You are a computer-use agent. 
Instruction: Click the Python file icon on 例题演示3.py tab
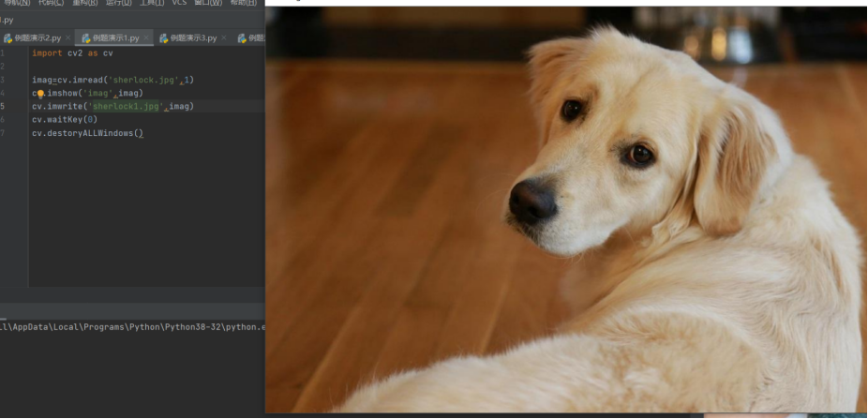click(164, 38)
